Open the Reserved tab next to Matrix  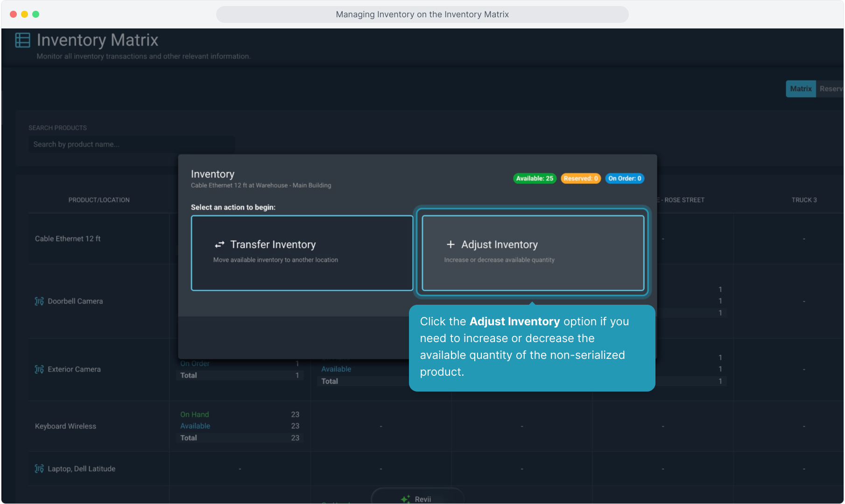(831, 89)
